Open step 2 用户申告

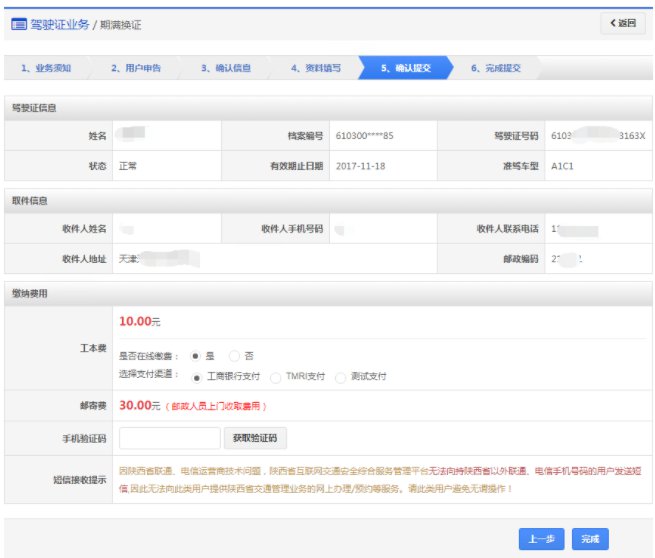(135, 69)
